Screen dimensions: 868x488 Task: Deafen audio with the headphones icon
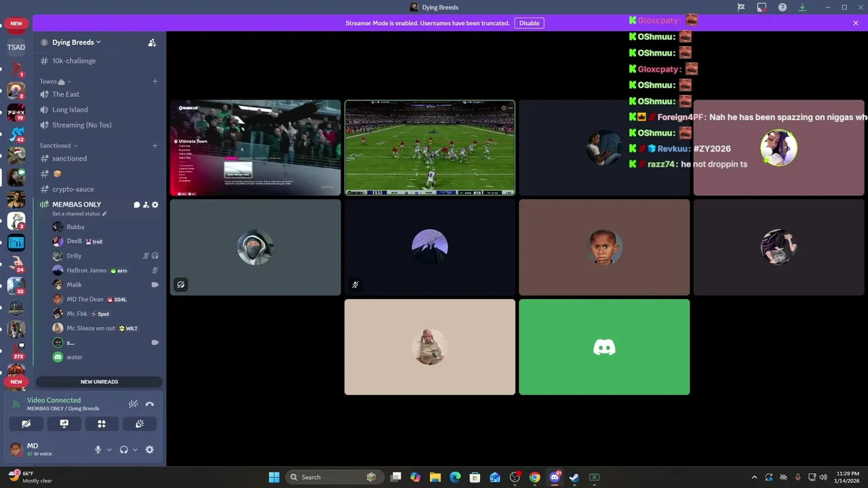123,449
